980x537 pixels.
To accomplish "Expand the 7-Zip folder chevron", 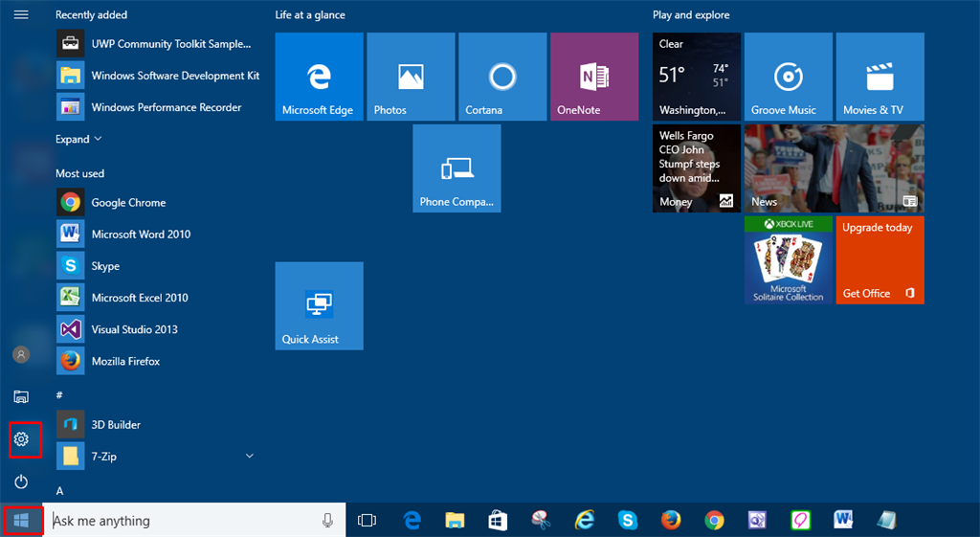I will pyautogui.click(x=250, y=457).
